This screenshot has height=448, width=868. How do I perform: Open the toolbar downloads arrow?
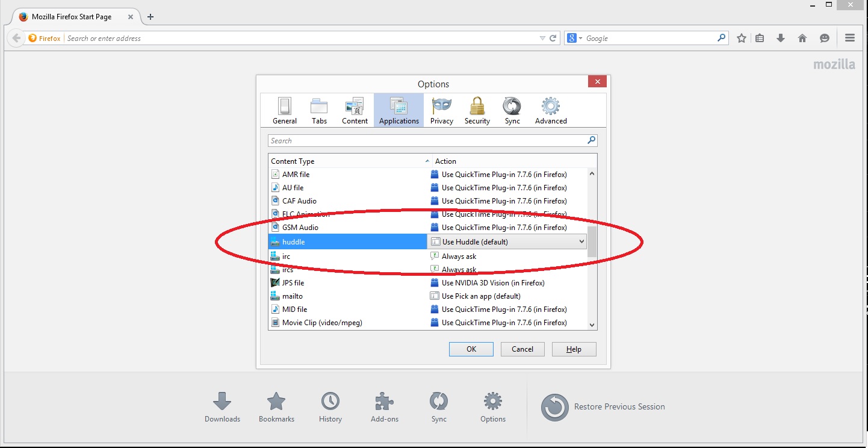point(781,38)
